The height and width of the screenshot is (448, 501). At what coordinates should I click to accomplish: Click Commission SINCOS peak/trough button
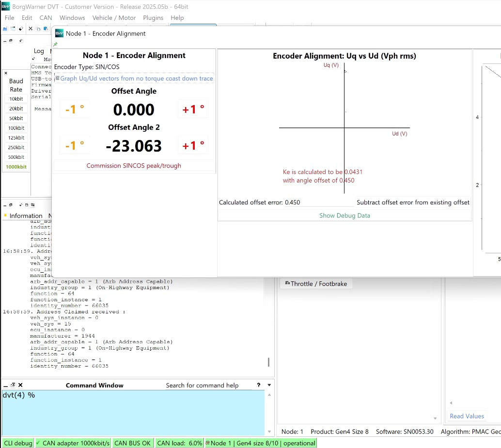click(134, 166)
